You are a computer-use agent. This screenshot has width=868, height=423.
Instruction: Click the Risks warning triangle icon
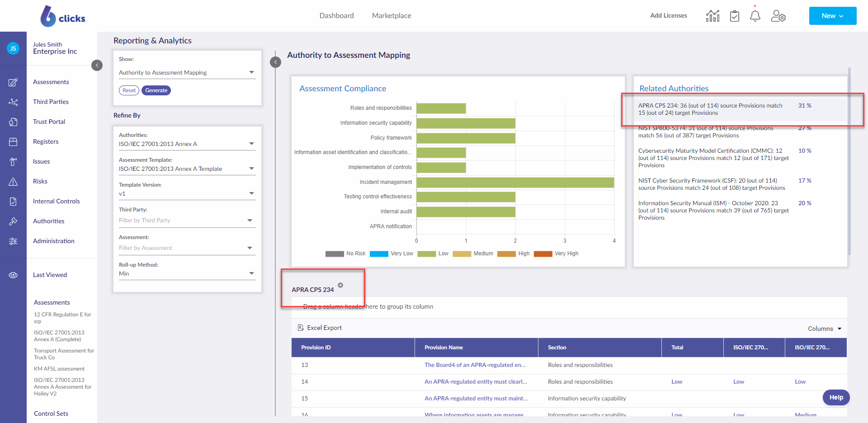13,182
